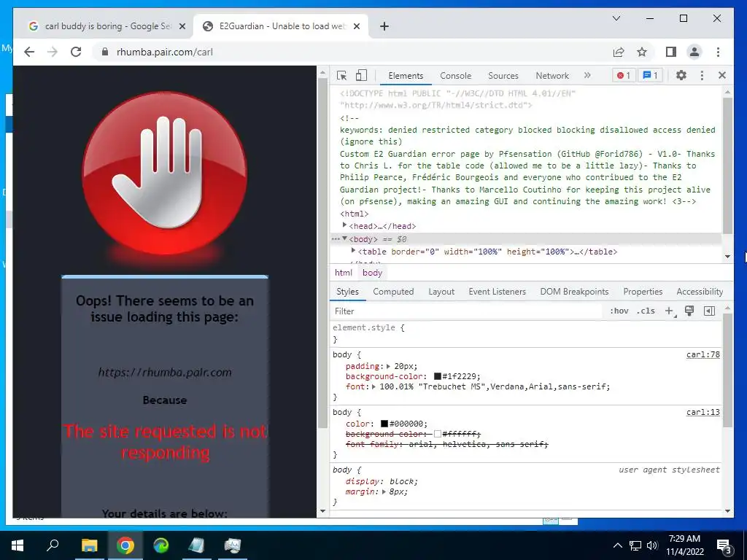Screen dimensions: 747x560
Task: Open the DOM Breakpoints tab
Action: click(574, 292)
